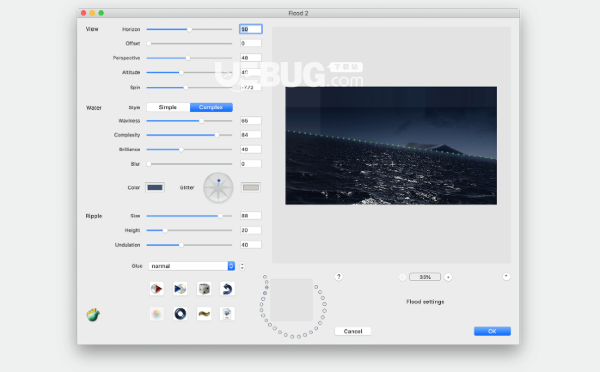Click the save preset icon with blue arrow
The width and height of the screenshot is (600, 372).
[180, 289]
